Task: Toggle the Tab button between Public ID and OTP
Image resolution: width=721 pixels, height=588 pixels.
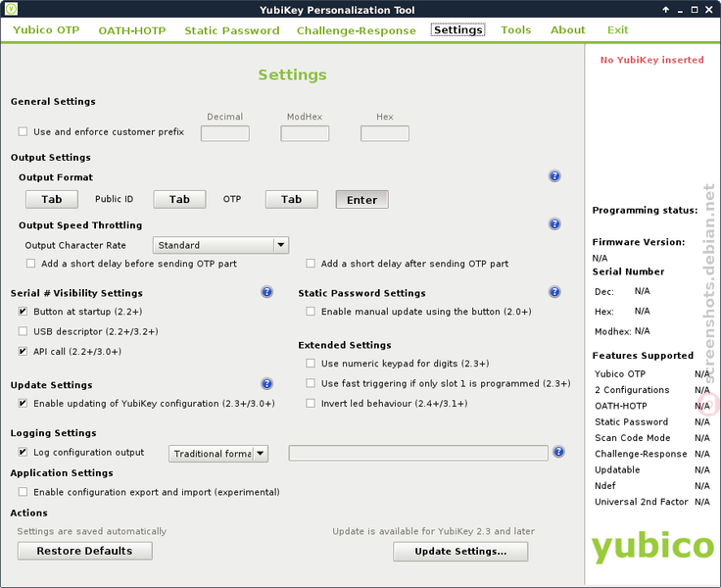Action: pyautogui.click(x=179, y=199)
